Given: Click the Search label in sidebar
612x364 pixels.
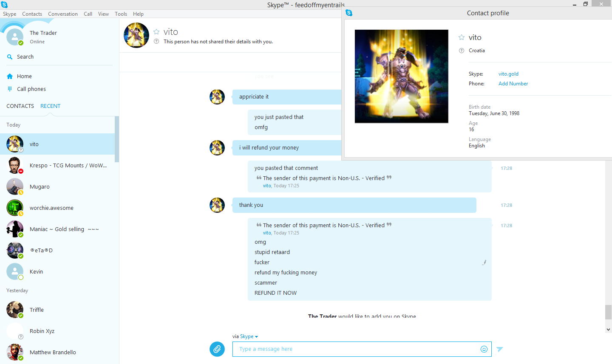Looking at the screenshot, I should point(25,57).
